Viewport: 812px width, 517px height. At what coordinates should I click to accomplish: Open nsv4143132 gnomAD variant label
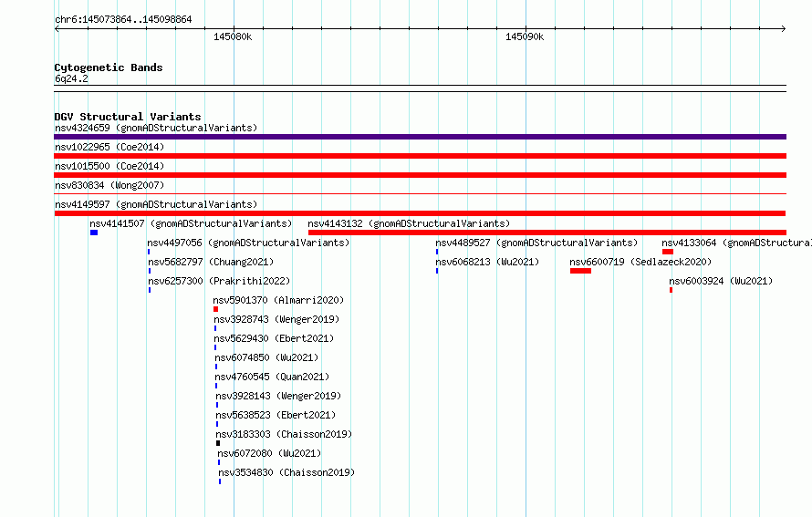[409, 223]
